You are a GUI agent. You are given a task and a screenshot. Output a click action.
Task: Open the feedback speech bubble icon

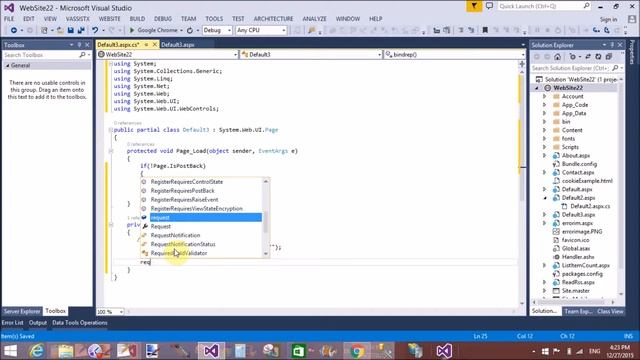click(489, 6)
